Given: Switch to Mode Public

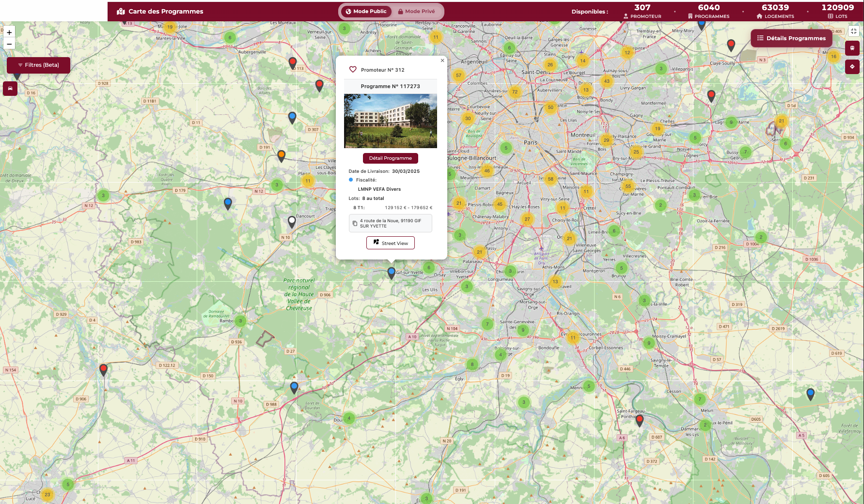Looking at the screenshot, I should click(366, 11).
